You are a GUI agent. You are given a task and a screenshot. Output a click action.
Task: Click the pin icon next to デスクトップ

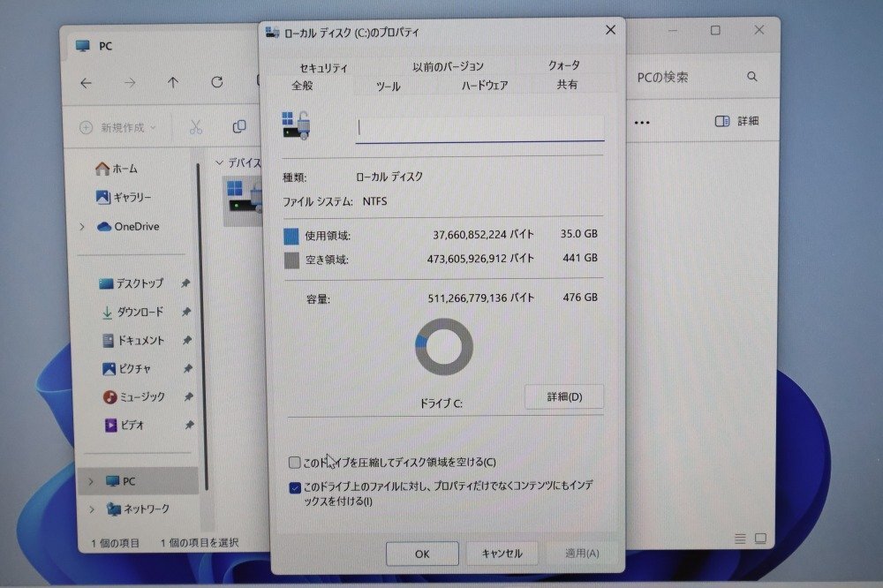tap(185, 283)
